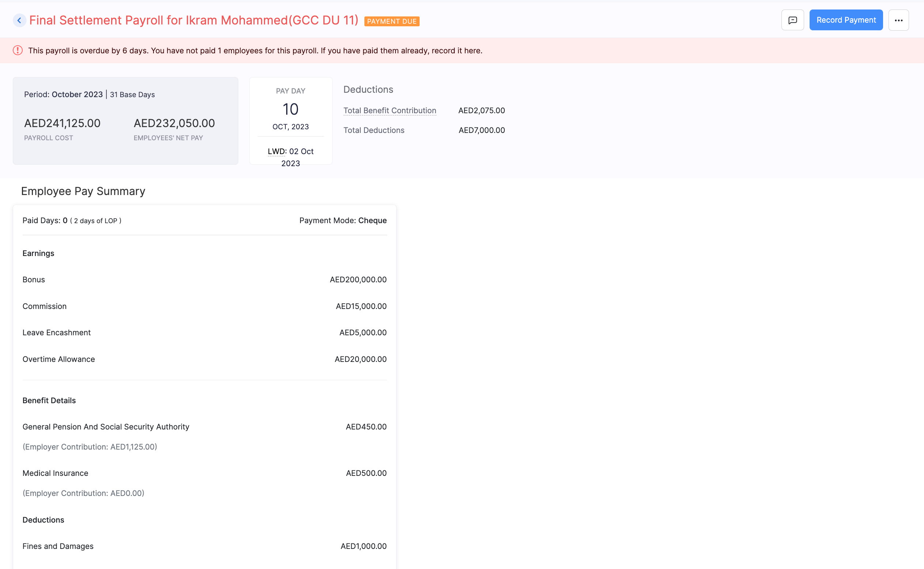The image size is (924, 569).
Task: Click the Bonus earnings row
Action: [x=34, y=280]
